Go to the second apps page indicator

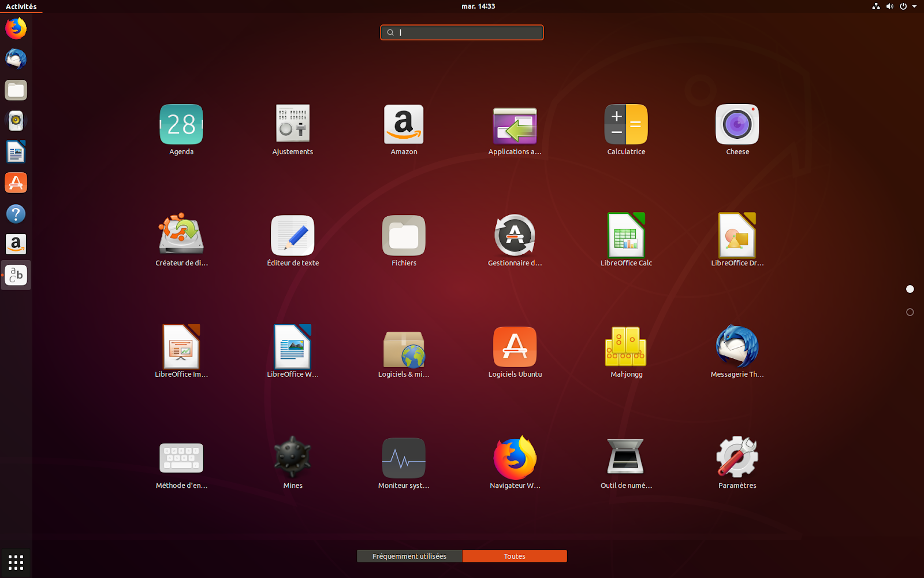tap(910, 312)
